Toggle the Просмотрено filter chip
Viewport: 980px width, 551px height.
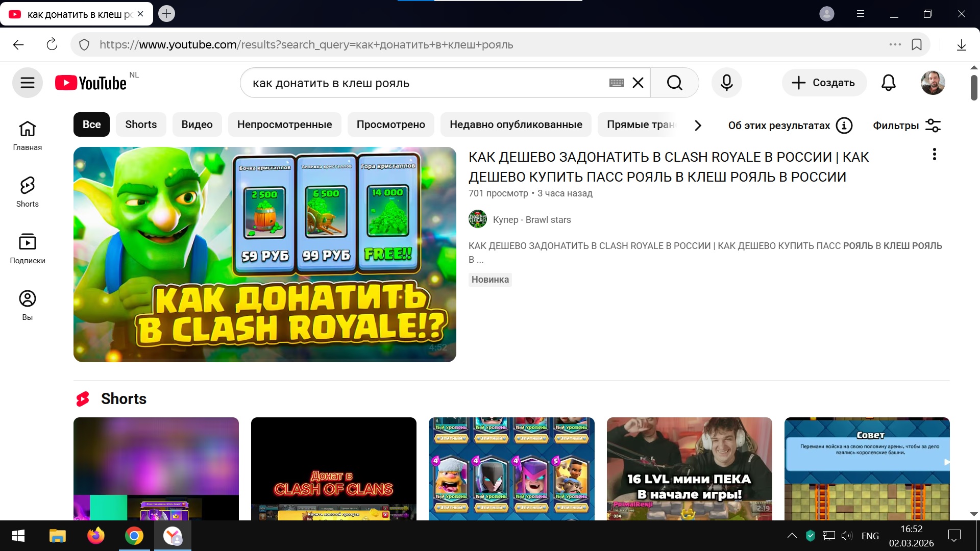point(390,124)
